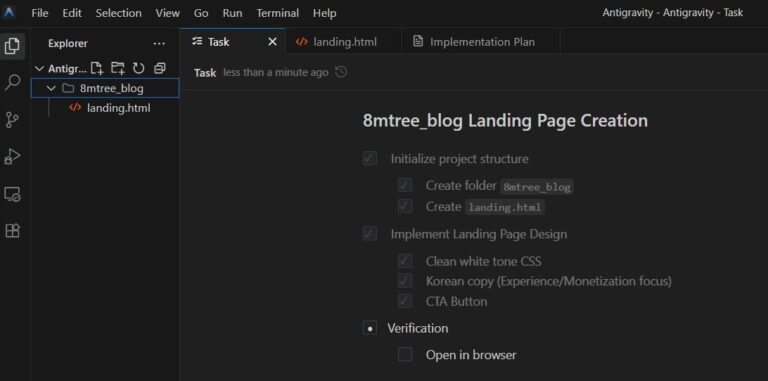Refresh the Explorer file tree
Viewport: 768px width, 381px height.
point(139,69)
